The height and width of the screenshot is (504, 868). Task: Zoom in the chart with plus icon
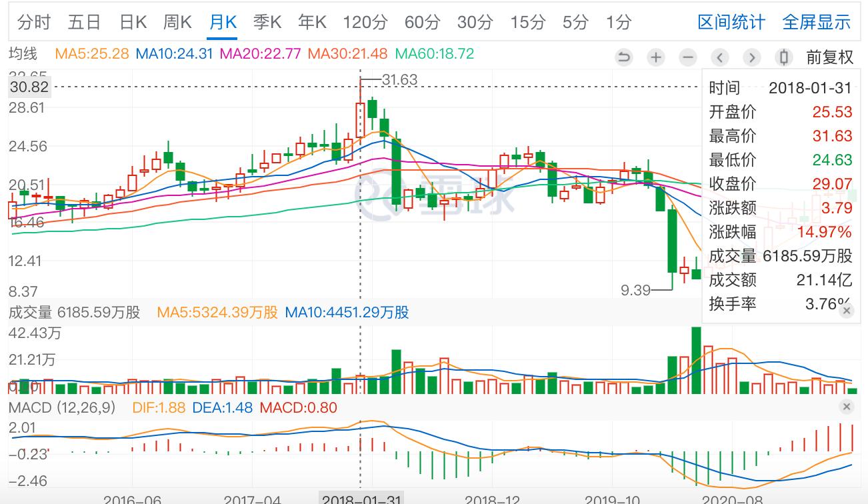click(656, 57)
